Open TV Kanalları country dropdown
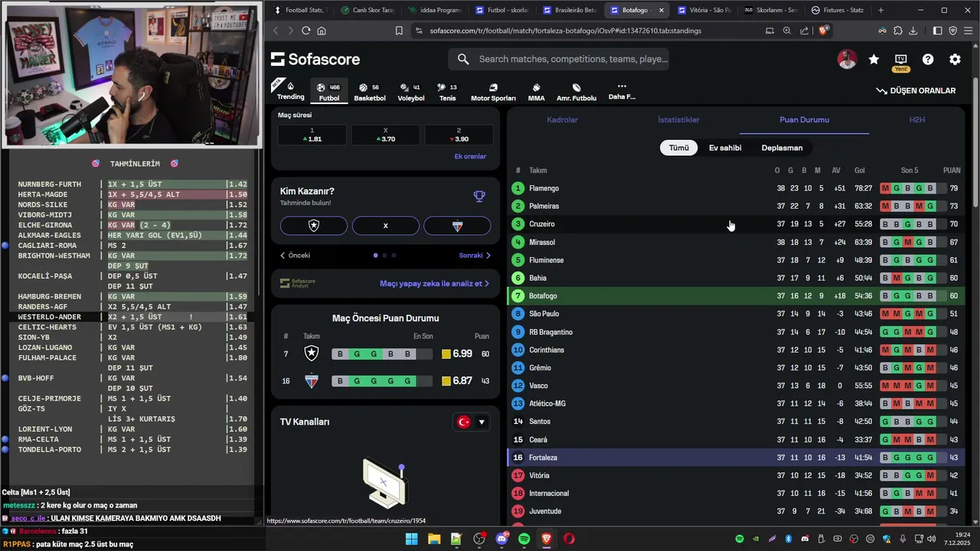980x551 pixels. [471, 422]
